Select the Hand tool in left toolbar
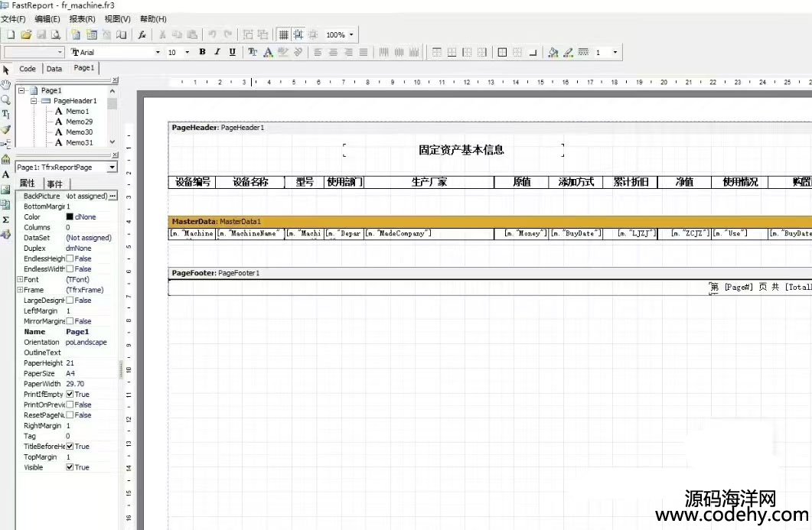The image size is (812, 530). [x=6, y=84]
